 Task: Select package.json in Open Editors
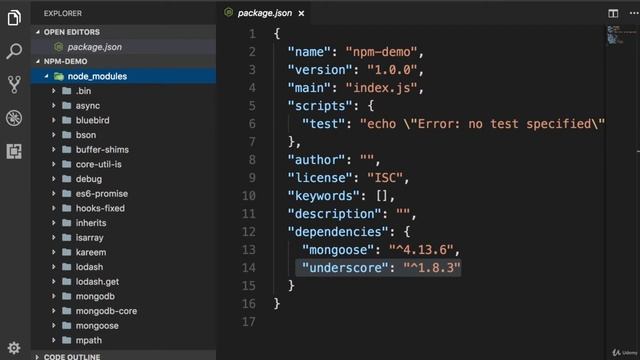94,47
